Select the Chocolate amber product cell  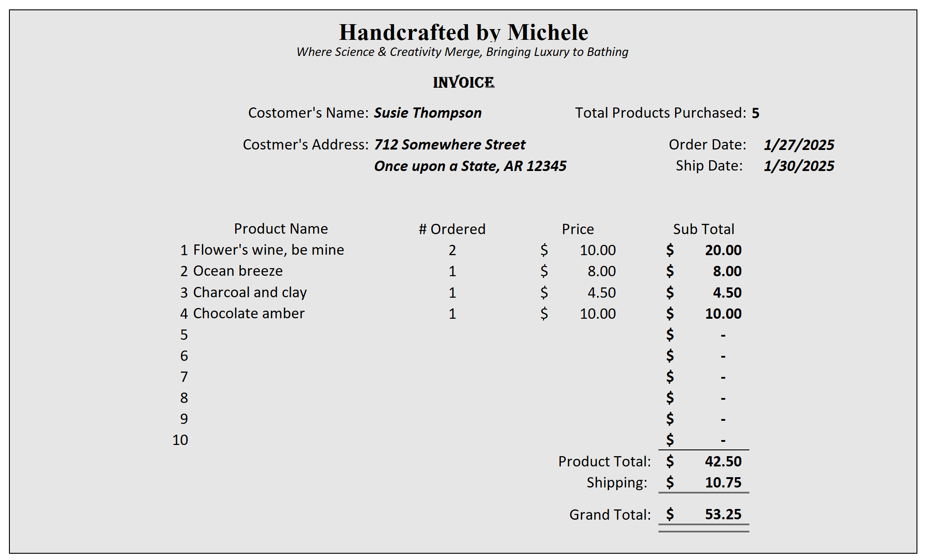click(249, 313)
